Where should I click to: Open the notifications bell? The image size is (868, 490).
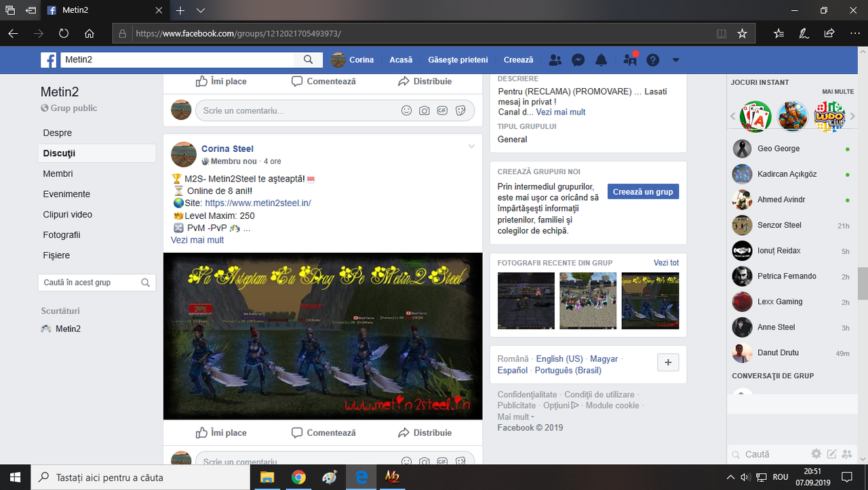click(x=601, y=60)
